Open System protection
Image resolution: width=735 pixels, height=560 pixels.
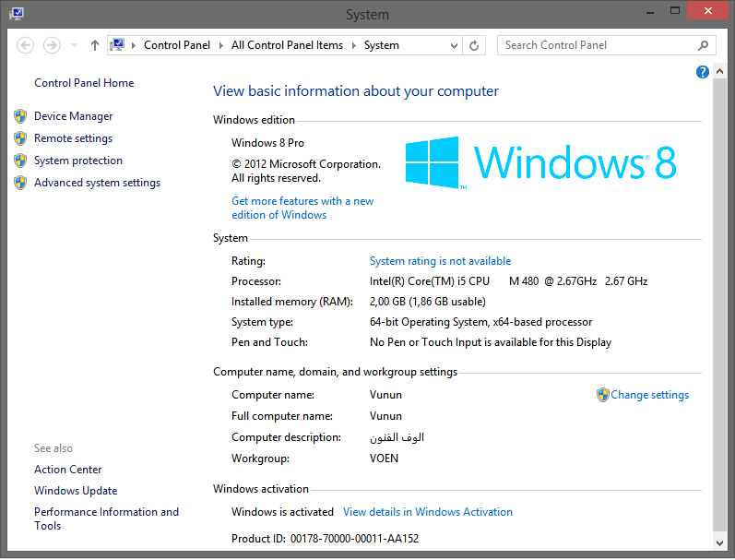[78, 161]
